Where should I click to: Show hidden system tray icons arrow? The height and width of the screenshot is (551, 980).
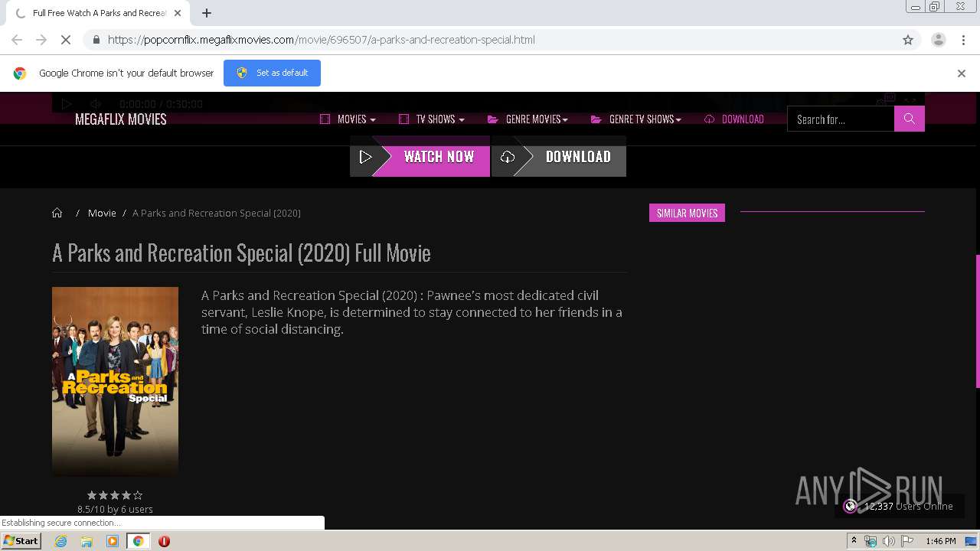(x=854, y=541)
